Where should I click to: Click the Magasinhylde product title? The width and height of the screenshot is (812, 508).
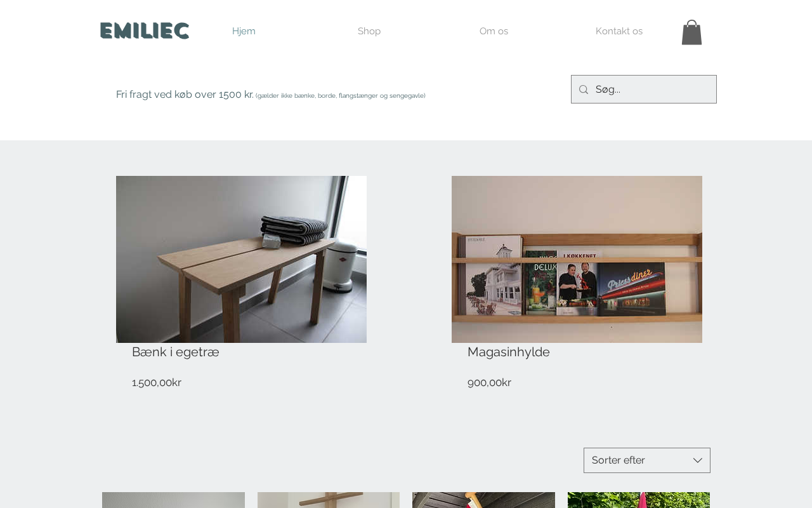pyautogui.click(x=509, y=352)
